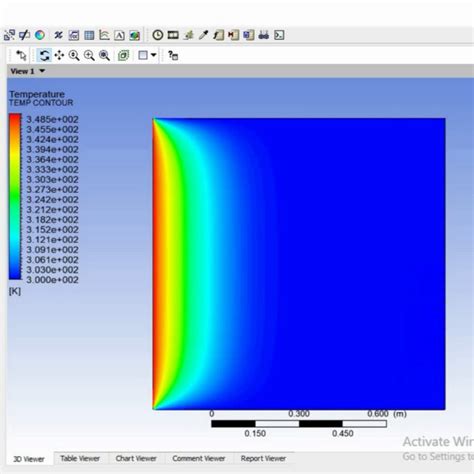Choose the Select arrow tool in viewer toolbar

point(21,55)
